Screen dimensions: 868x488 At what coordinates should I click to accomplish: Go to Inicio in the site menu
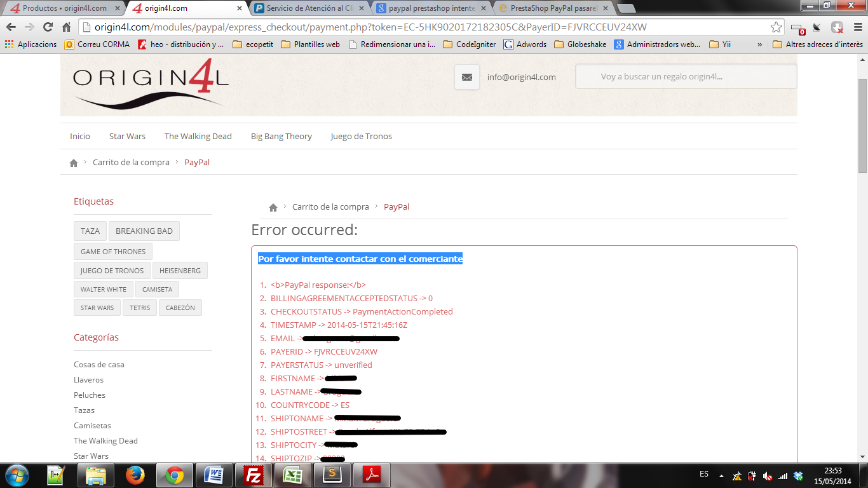coord(80,137)
